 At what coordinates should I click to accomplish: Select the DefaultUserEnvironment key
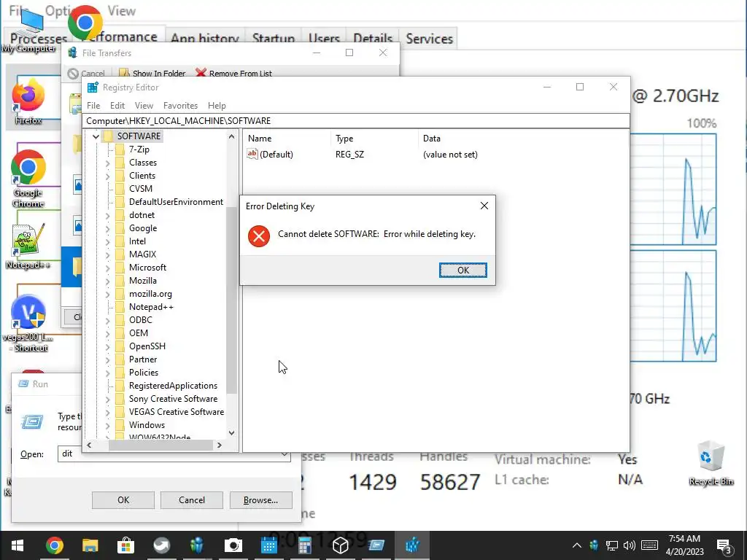click(x=176, y=202)
